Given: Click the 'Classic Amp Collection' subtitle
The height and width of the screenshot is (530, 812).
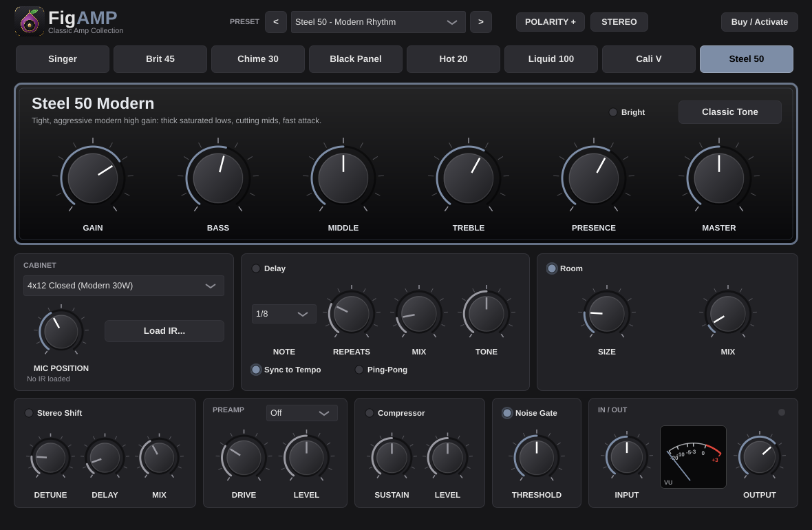Looking at the screenshot, I should 86,30.
